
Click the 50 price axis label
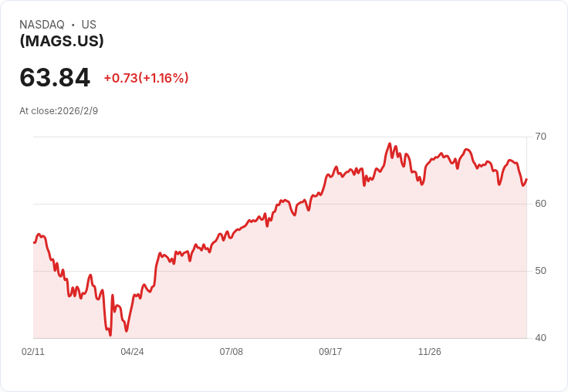click(540, 271)
